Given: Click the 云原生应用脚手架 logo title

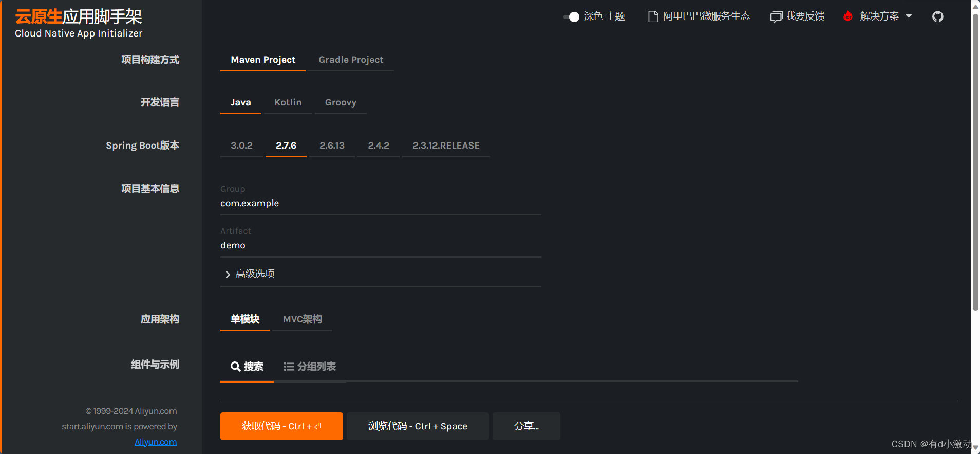Looking at the screenshot, I should tap(79, 16).
